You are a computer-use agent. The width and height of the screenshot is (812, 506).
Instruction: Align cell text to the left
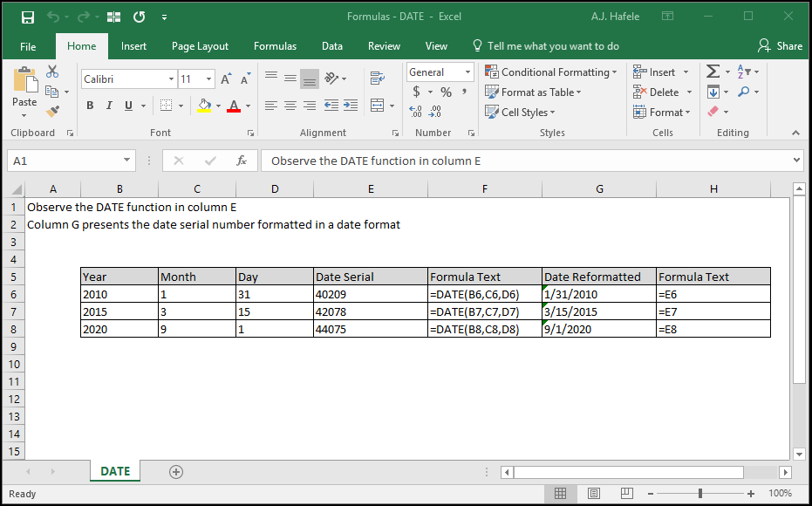(271, 106)
